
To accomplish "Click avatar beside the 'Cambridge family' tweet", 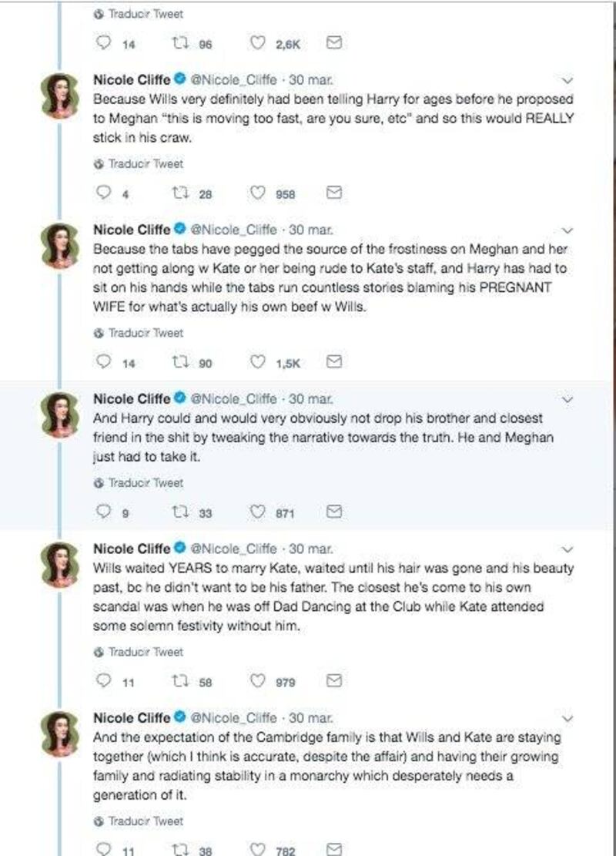I will coord(61,734).
